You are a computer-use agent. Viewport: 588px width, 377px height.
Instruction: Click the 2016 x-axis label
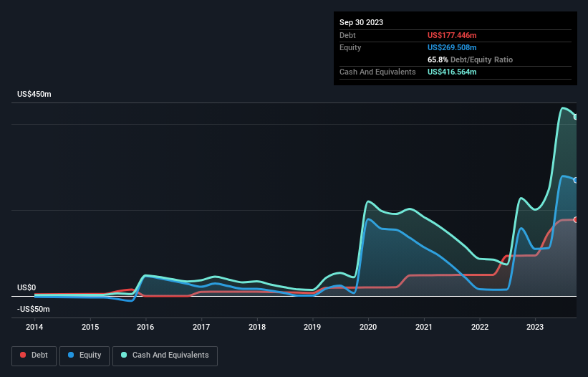pos(145,327)
